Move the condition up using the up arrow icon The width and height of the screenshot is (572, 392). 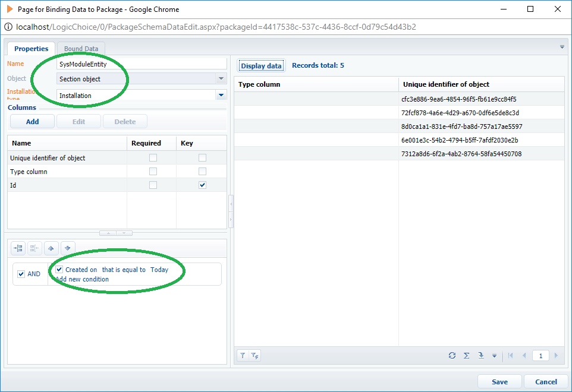[x=51, y=248]
